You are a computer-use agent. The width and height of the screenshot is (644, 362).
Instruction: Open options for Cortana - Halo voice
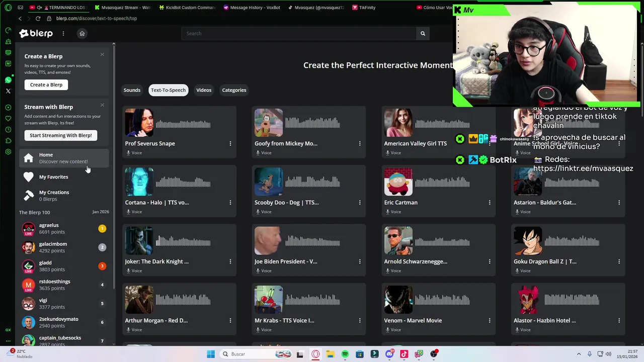click(x=230, y=203)
